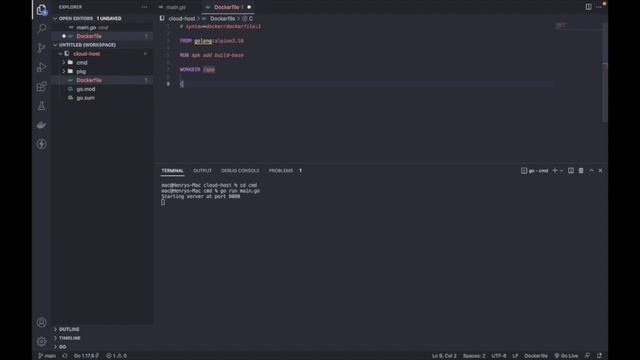
Task: Click Dockerfile breadcrumb segment
Action: click(222, 19)
